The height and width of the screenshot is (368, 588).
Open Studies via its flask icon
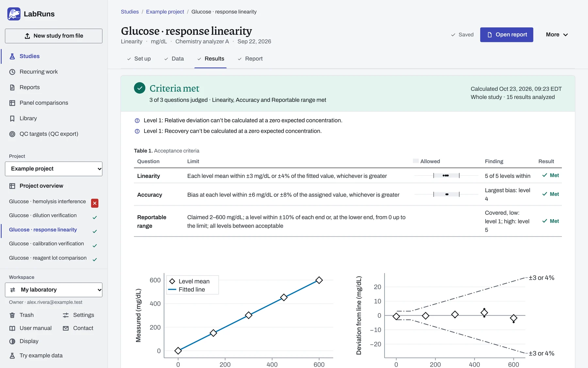[x=12, y=56]
